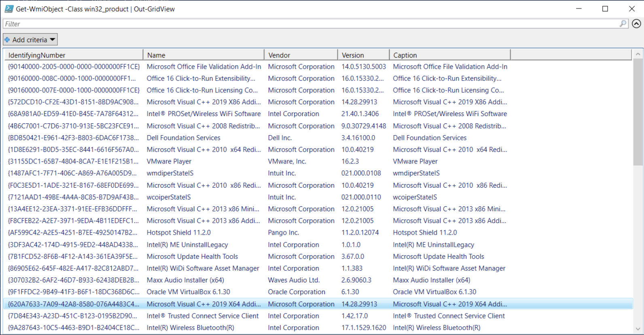Screen dimensions: 644x335
Task: Click Vendor cell Dell Inc.
Action: pyautogui.click(x=280, y=138)
